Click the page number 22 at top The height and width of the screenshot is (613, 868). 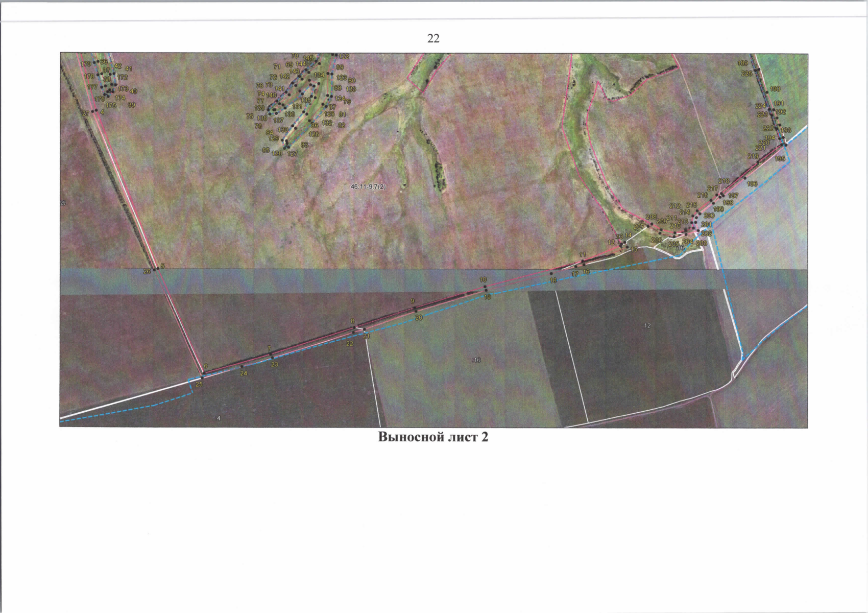[433, 39]
